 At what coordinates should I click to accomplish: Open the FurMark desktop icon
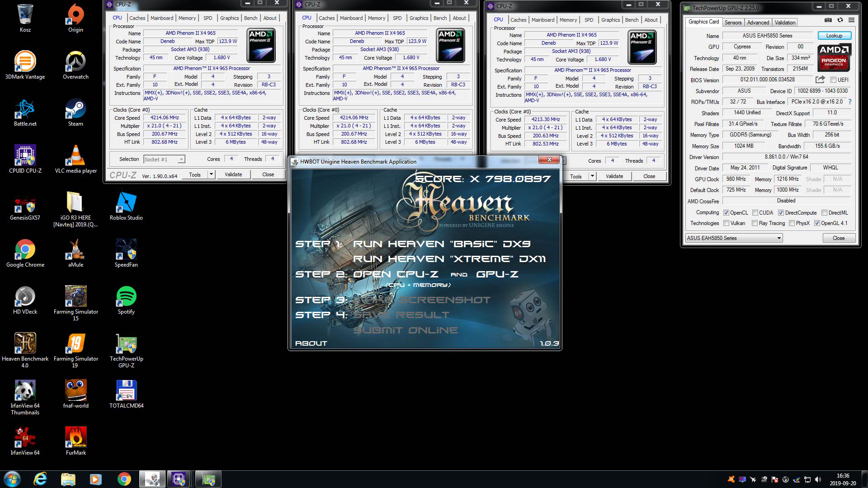coord(75,441)
